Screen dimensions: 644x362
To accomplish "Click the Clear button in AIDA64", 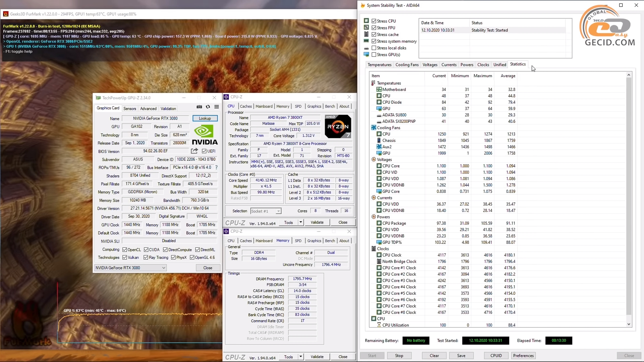I will [x=434, y=356].
